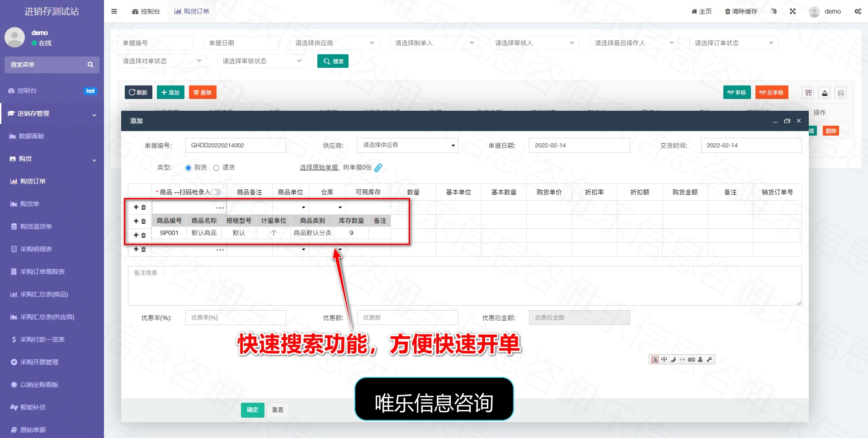The width and height of the screenshot is (868, 438).
Task: Click the plus icon in the last product row
Action: pos(136,249)
